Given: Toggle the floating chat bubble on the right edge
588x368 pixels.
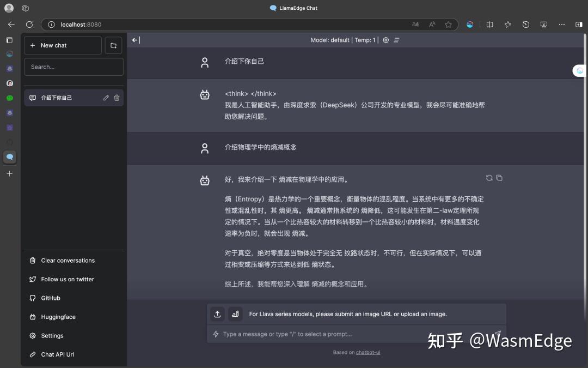Looking at the screenshot, I should 578,71.
